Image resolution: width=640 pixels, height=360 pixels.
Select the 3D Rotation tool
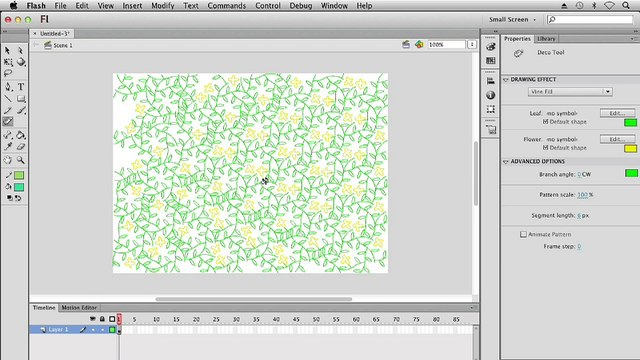[21, 62]
